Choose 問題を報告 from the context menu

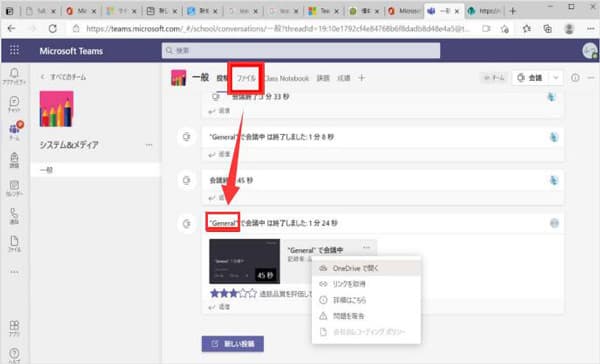(x=366, y=316)
